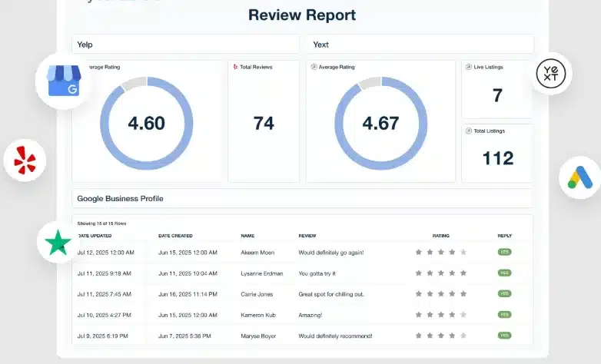The width and height of the screenshot is (601, 364).
Task: Click the Total Listings value 112
Action: coord(498,158)
